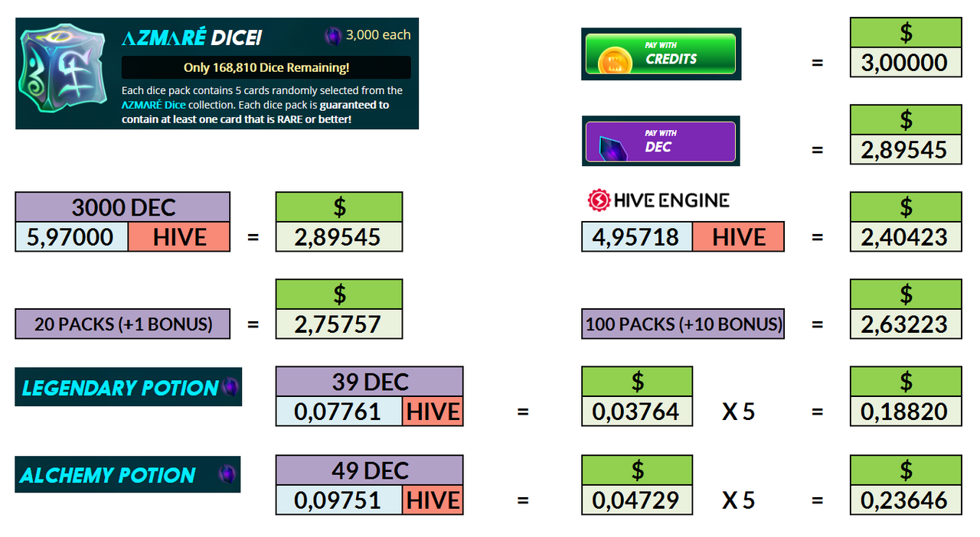This screenshot has width=980, height=537.
Task: Select the 2,89545 value beside Pay with DEC
Action: coord(906,150)
